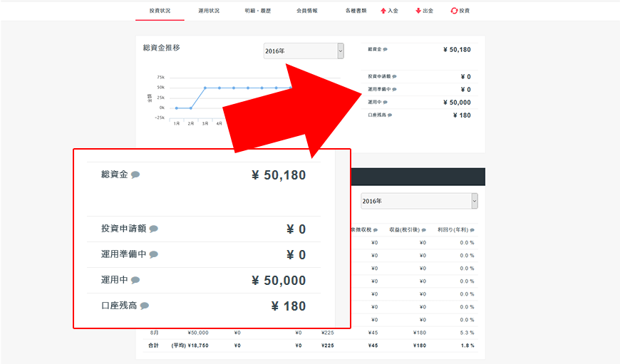Click the 投資 circular-arrows link
This screenshot has height=364, width=620.
pos(460,11)
